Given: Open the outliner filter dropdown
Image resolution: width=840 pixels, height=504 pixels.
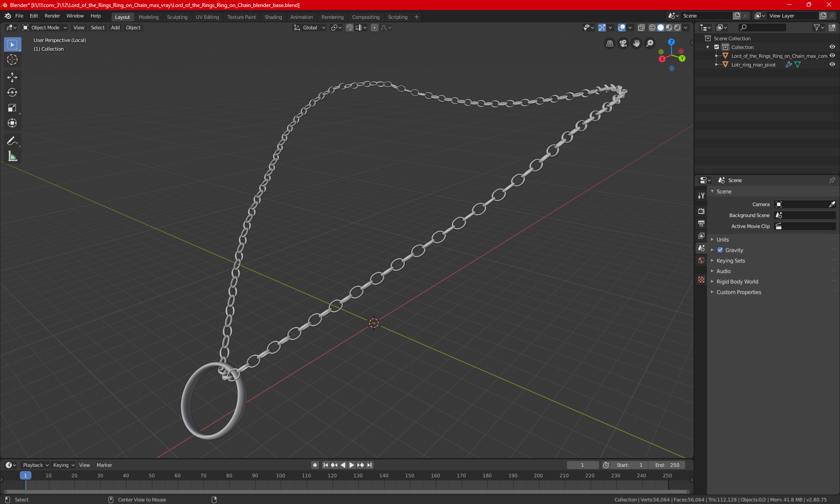Looking at the screenshot, I should (x=819, y=28).
